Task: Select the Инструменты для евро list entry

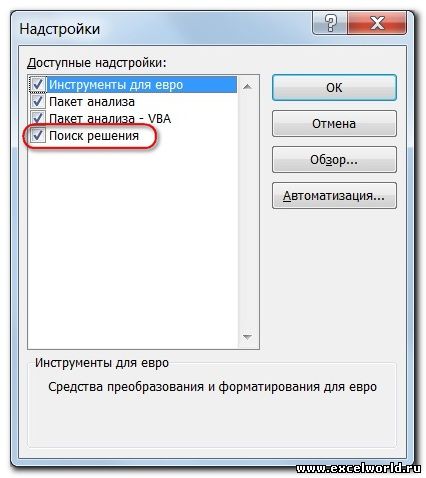Action: 116,85
